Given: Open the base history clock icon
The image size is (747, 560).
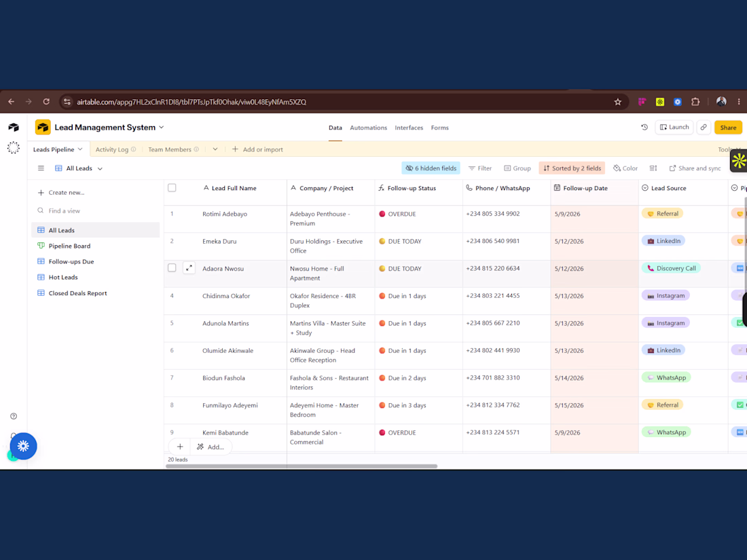Looking at the screenshot, I should [644, 127].
